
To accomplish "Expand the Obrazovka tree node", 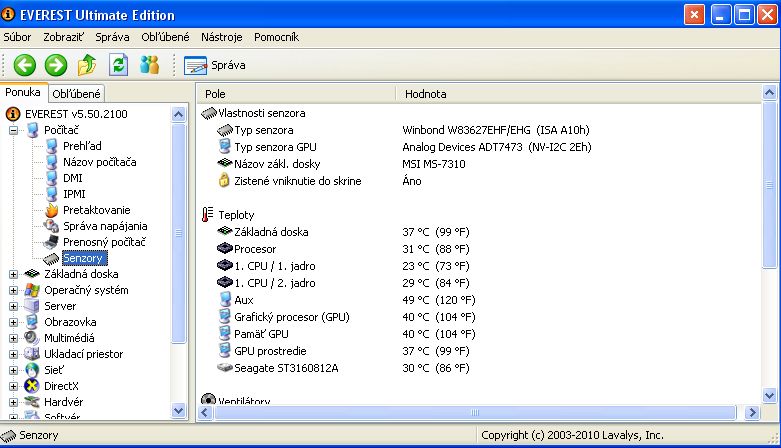I will pyautogui.click(x=13, y=322).
